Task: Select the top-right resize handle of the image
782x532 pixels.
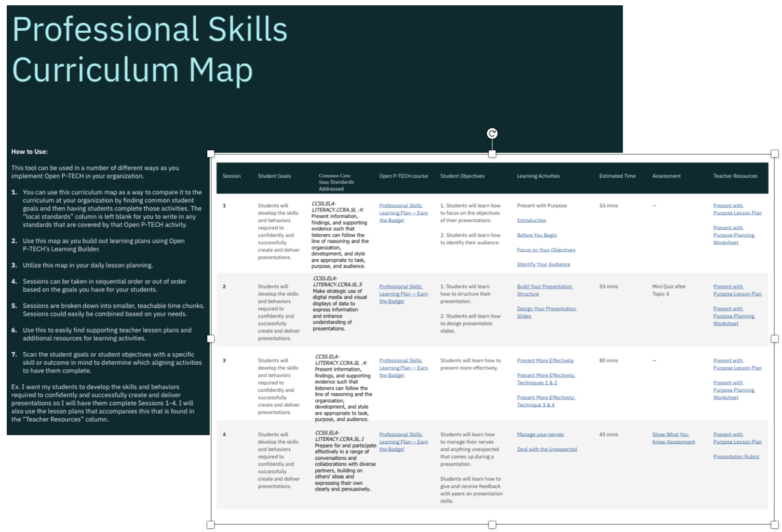Action: [x=774, y=154]
